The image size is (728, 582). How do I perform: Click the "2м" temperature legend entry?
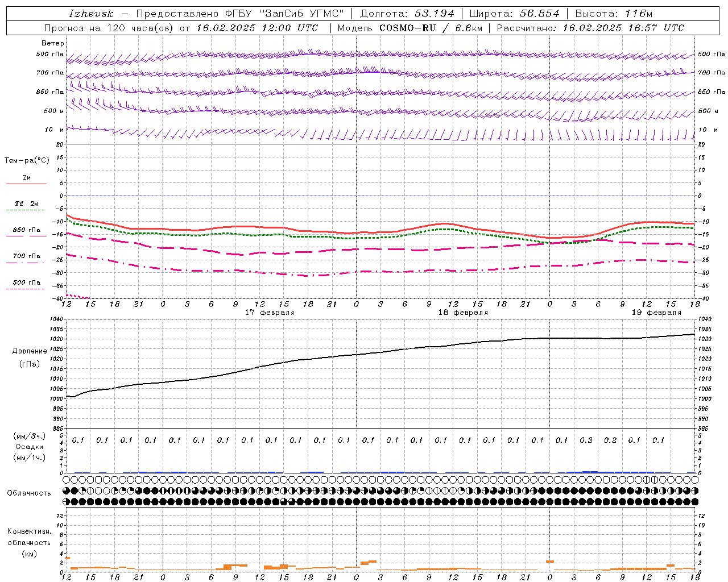[27, 177]
